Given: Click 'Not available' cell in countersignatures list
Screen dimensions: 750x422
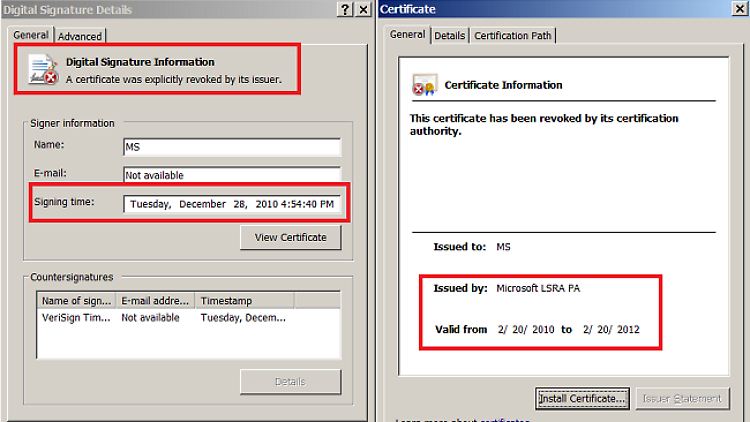Looking at the screenshot, I should tap(150, 318).
